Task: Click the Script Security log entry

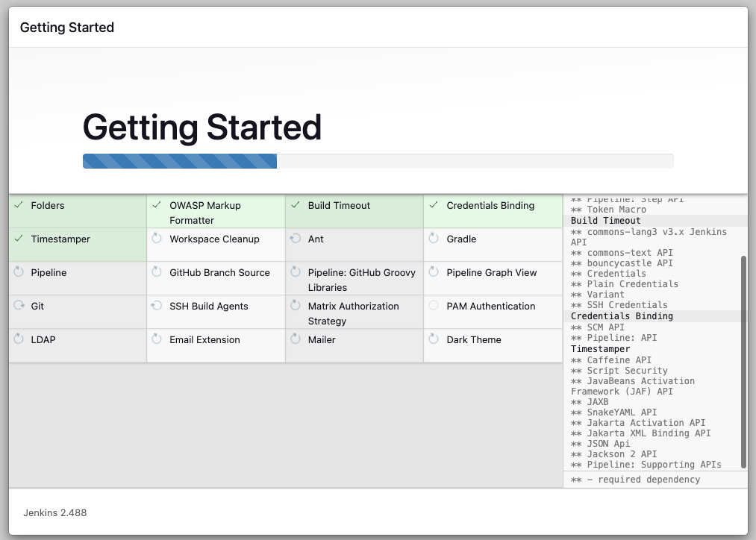Action: [x=619, y=371]
